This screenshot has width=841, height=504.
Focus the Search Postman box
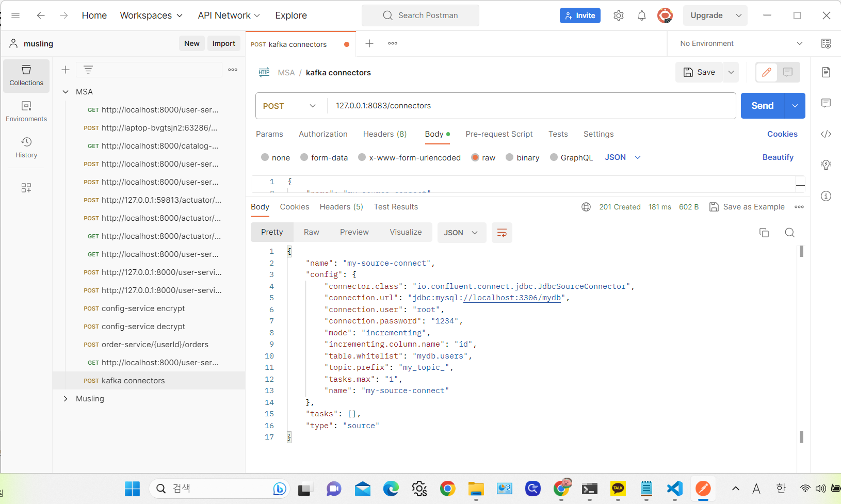coord(420,15)
